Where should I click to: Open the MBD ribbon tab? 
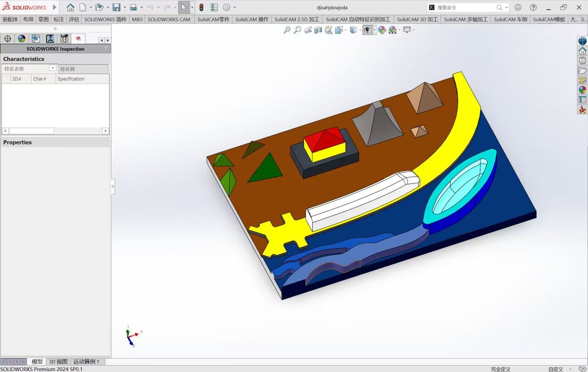pos(137,19)
